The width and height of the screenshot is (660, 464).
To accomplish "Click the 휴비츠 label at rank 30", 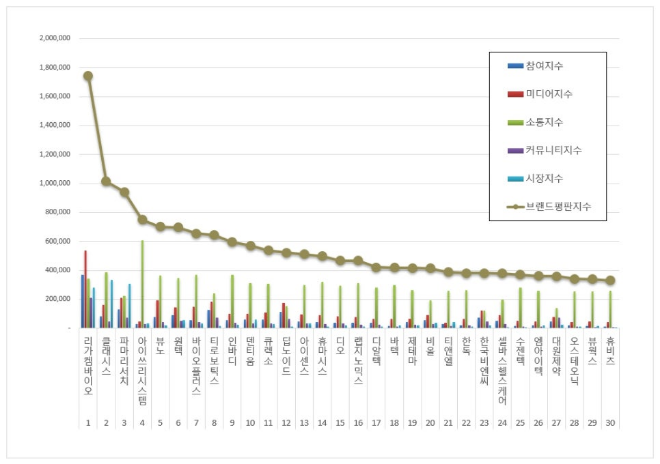I will coord(610,353).
